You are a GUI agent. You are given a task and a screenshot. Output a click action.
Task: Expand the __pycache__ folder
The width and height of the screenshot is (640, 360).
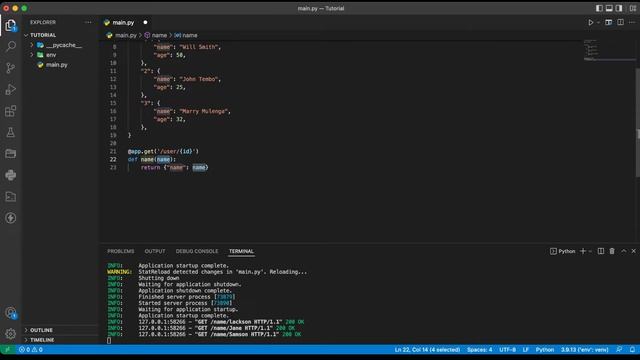click(32, 45)
